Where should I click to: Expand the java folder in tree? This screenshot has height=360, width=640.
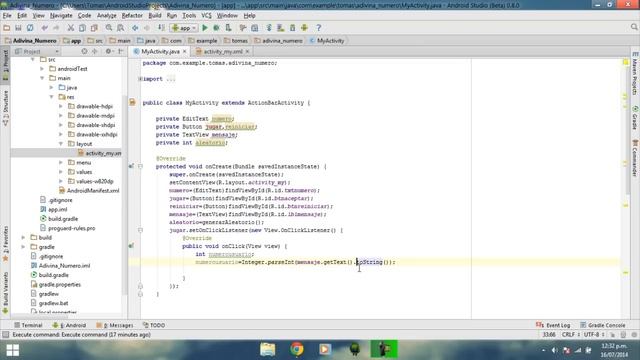pos(52,87)
